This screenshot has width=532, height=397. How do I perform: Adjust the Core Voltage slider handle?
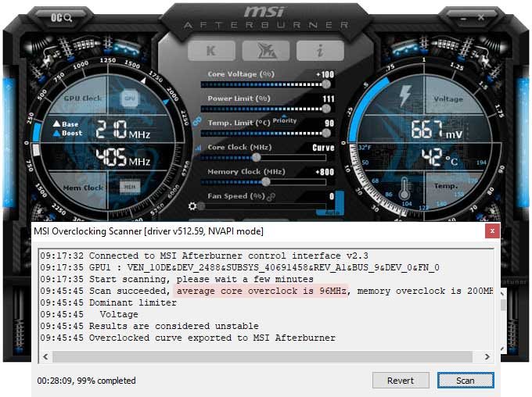[x=326, y=84]
